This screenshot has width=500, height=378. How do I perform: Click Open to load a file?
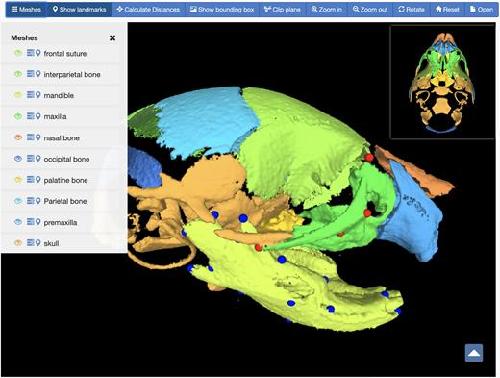[481, 10]
